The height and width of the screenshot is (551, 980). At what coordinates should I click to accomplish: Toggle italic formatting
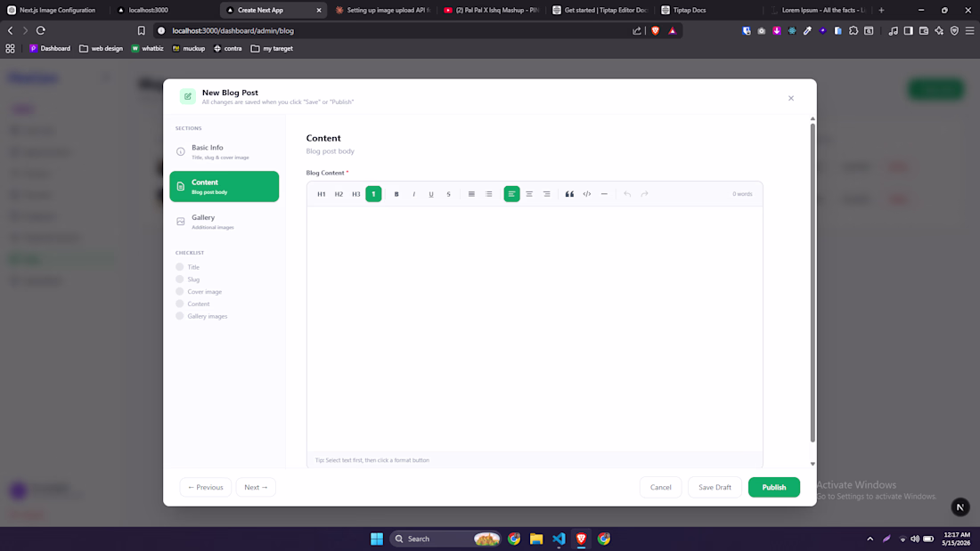413,194
